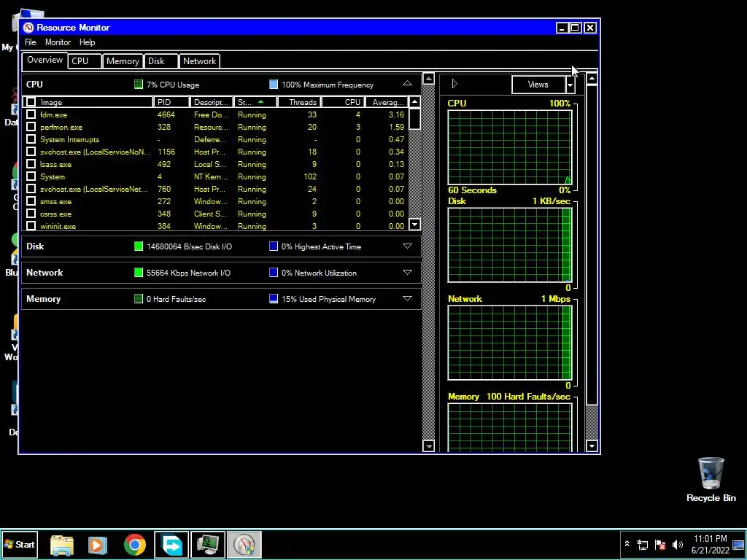Show hidden system tray icons
The width and height of the screenshot is (747, 560).
(627, 544)
